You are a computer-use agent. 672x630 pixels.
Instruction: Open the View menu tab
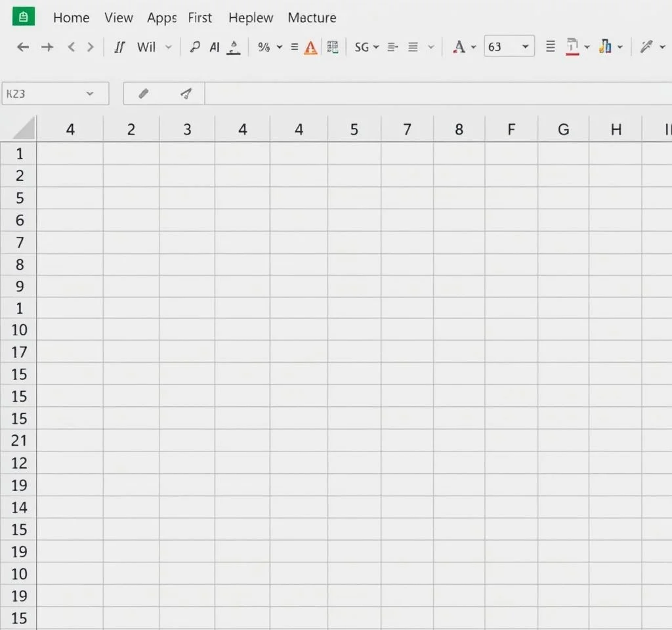[119, 18]
